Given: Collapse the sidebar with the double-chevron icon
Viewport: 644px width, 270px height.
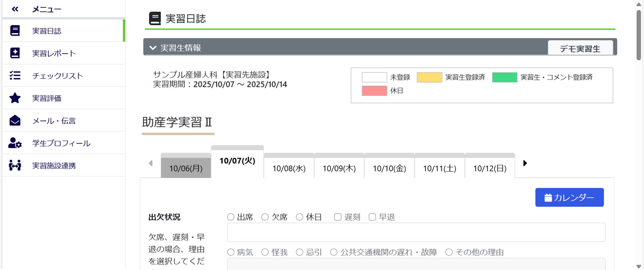Looking at the screenshot, I should pos(15,9).
